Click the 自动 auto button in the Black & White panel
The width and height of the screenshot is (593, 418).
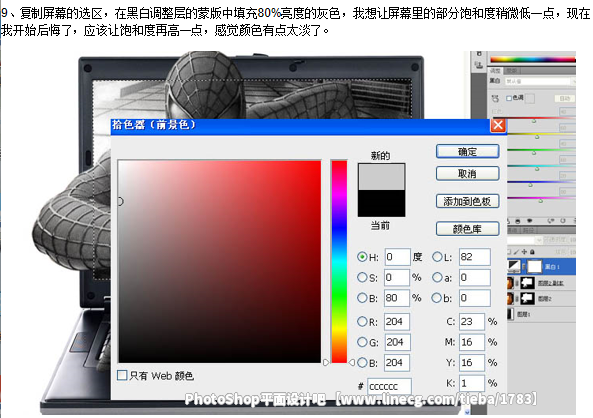click(x=565, y=98)
